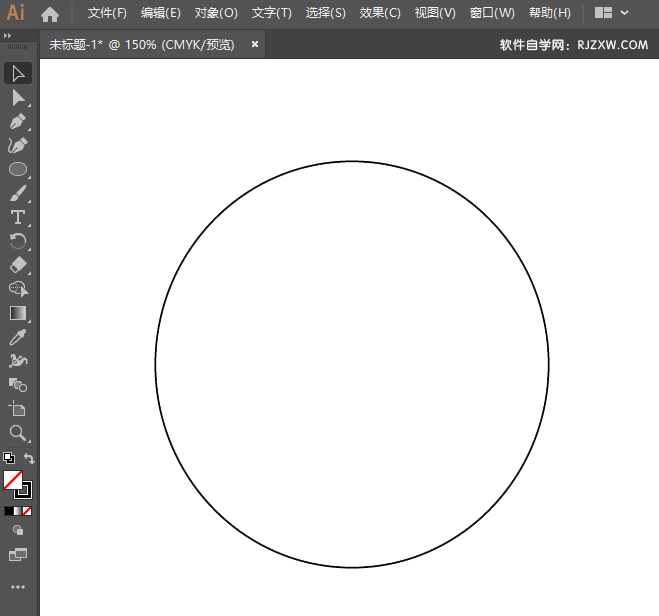Viewport: 659px width, 616px height.
Task: Click the Ai application logo
Action: pyautogui.click(x=16, y=13)
